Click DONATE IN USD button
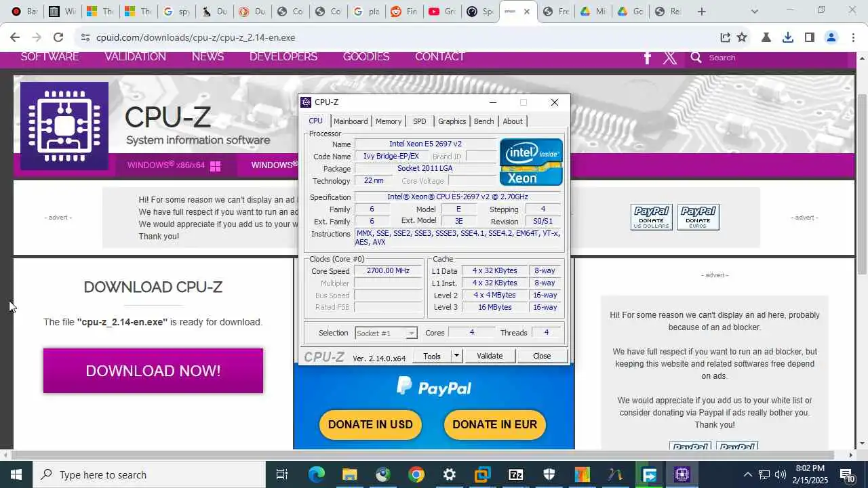Image resolution: width=868 pixels, height=488 pixels. [370, 425]
